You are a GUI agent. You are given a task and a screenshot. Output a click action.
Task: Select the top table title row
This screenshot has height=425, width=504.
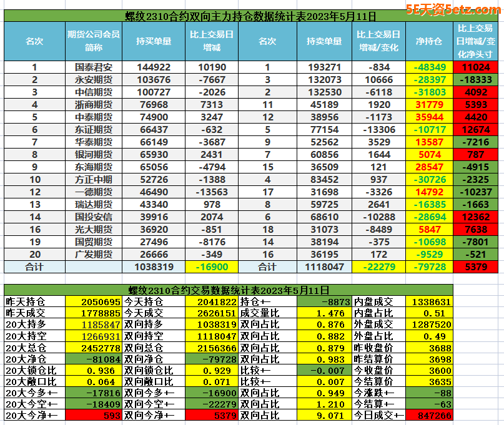tap(250, 16)
